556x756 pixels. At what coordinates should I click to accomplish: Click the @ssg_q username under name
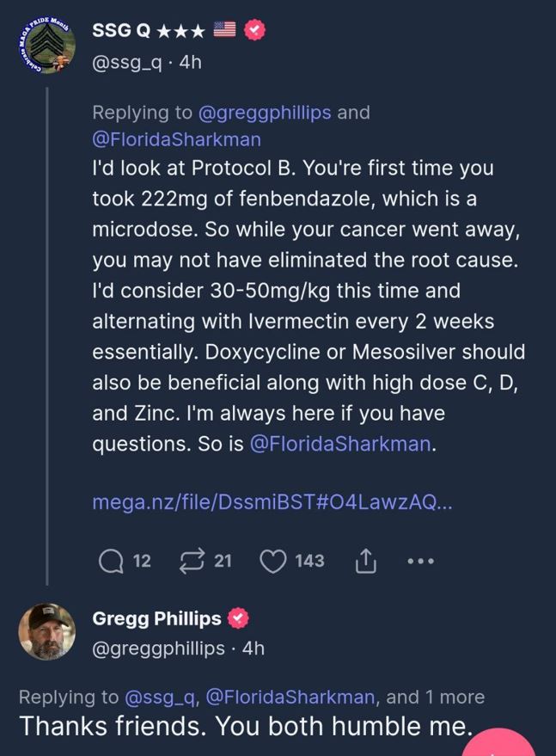coord(126,63)
